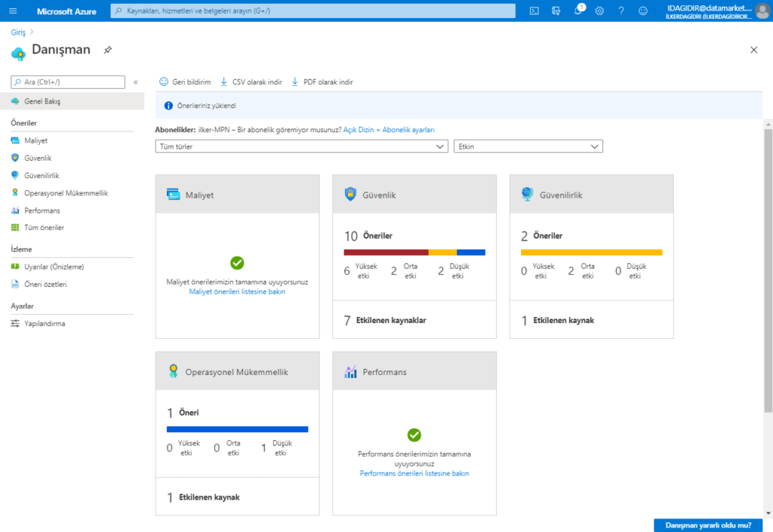
Task: Click the Maliyet card icon
Action: point(173,195)
